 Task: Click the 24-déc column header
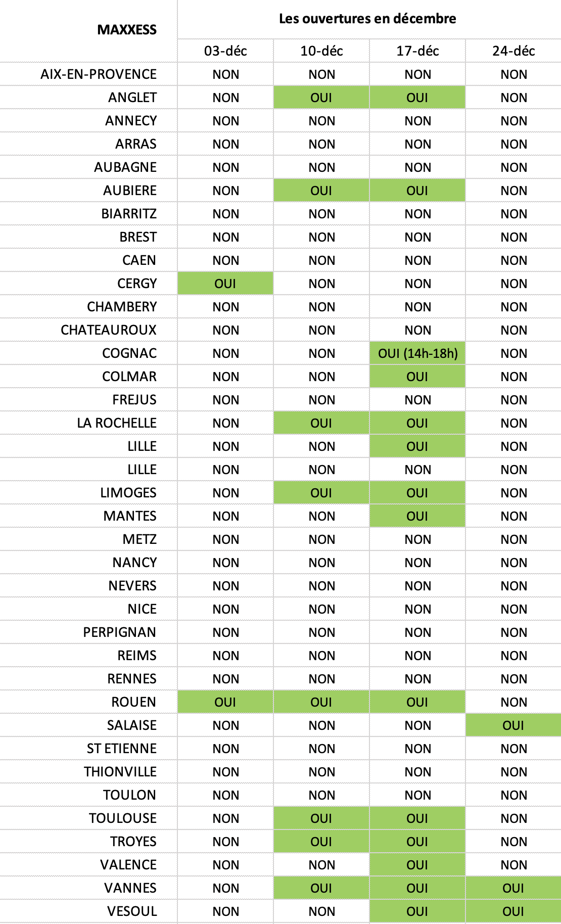513,51
